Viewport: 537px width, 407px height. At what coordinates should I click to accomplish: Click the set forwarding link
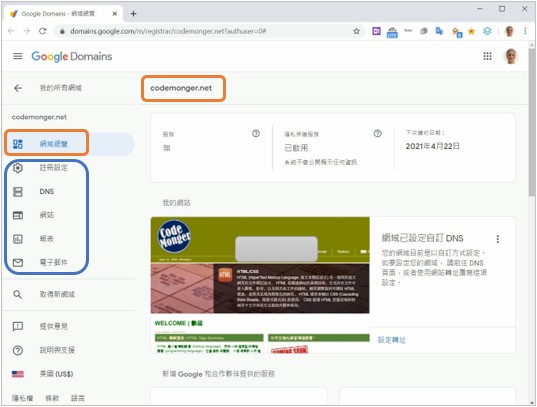pos(391,340)
